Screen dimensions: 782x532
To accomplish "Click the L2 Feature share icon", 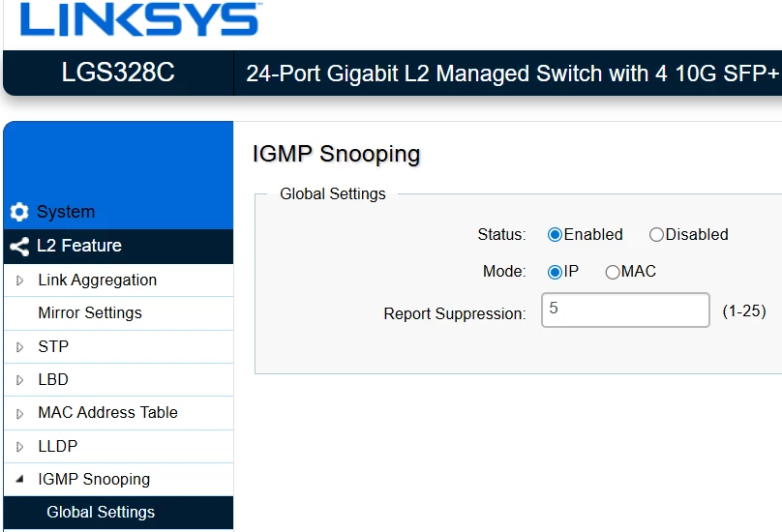I will tap(19, 246).
